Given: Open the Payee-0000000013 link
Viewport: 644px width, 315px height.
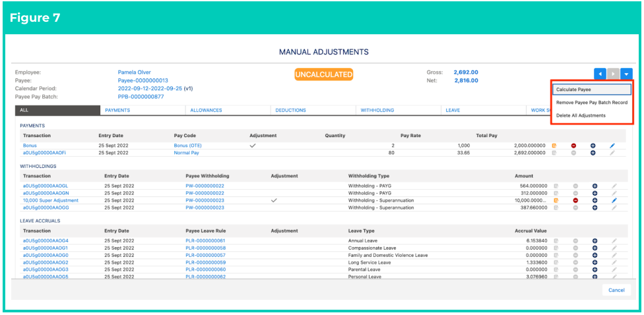Looking at the screenshot, I should coord(143,80).
